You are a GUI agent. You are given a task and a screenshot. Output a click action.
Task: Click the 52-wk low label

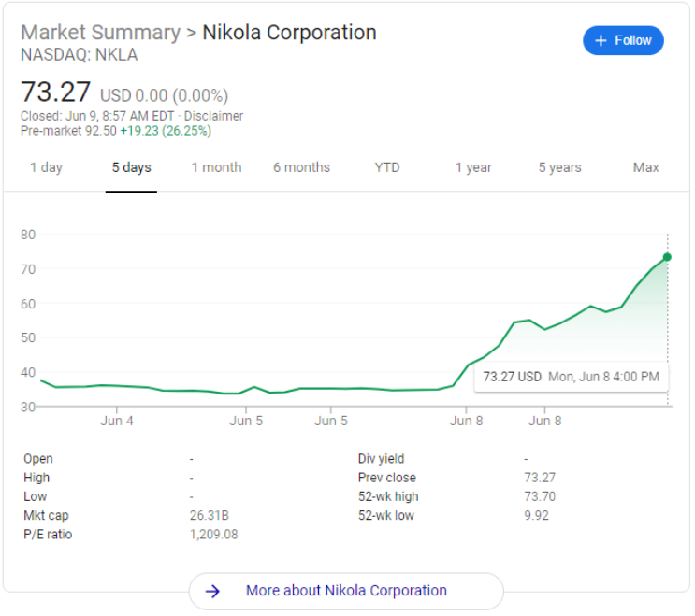(386, 515)
